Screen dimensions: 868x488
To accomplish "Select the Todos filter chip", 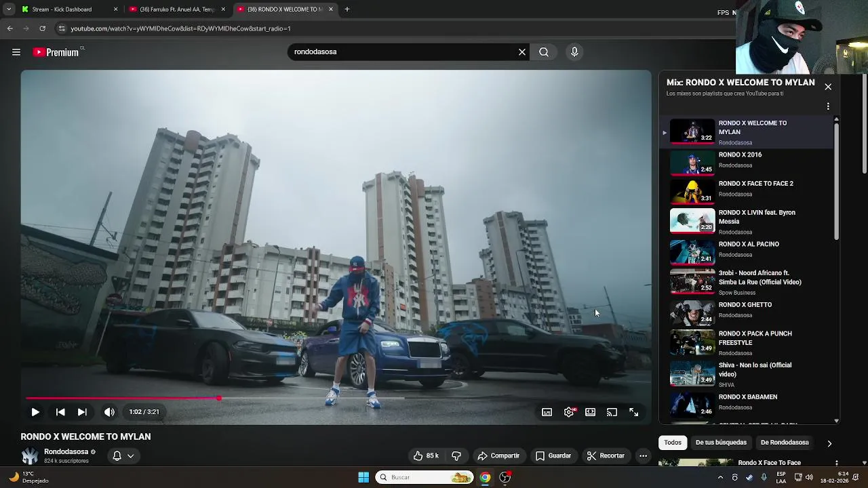I will coord(673,443).
